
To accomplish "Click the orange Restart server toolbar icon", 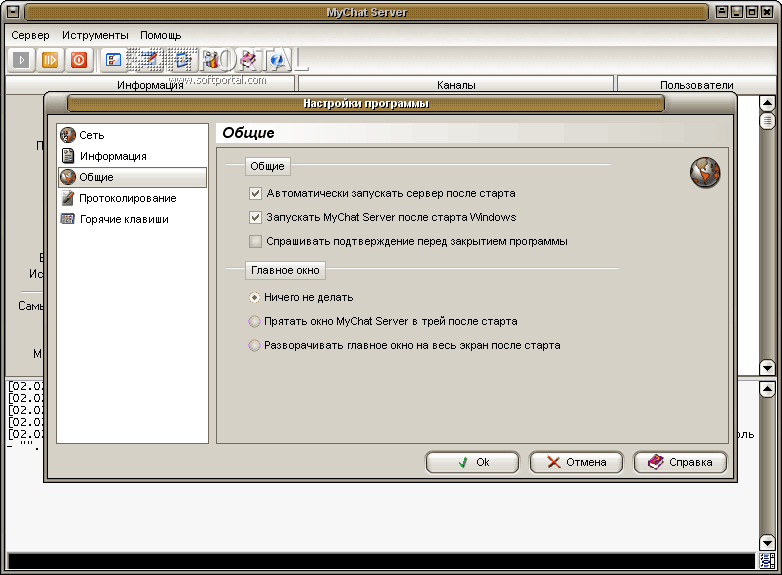I will (50, 60).
